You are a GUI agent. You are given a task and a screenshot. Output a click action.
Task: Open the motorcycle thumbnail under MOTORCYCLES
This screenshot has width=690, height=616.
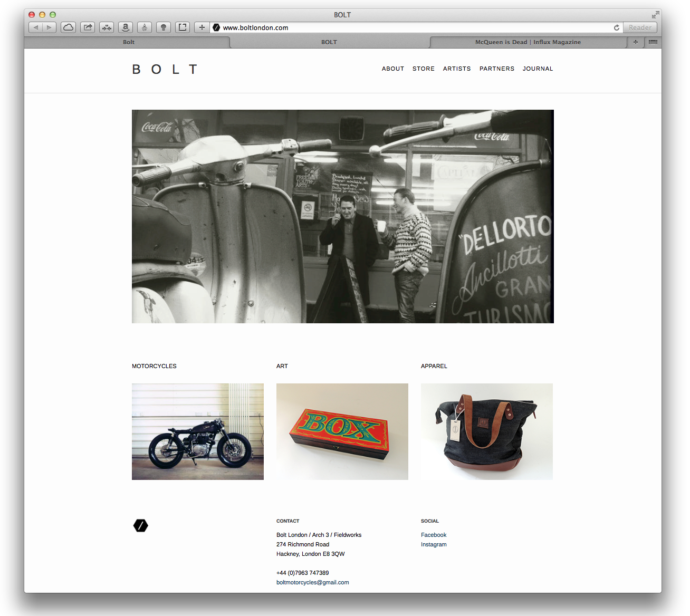click(198, 431)
